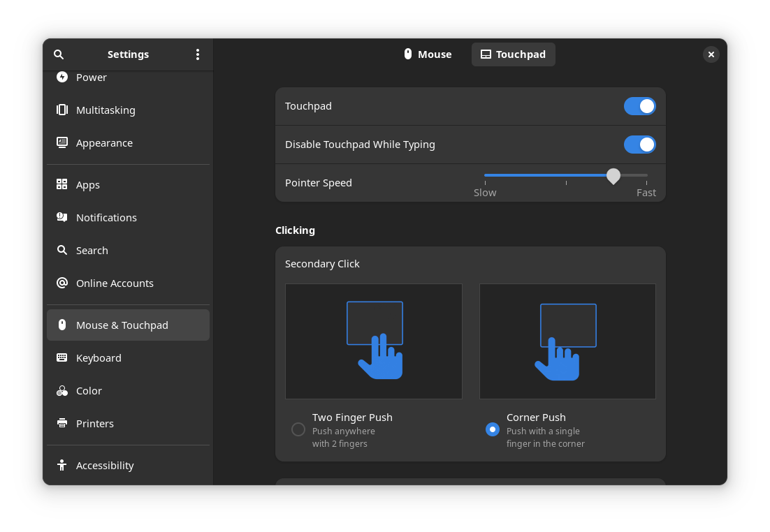
Task: Click the Accessibility figure icon
Action: [x=62, y=465]
